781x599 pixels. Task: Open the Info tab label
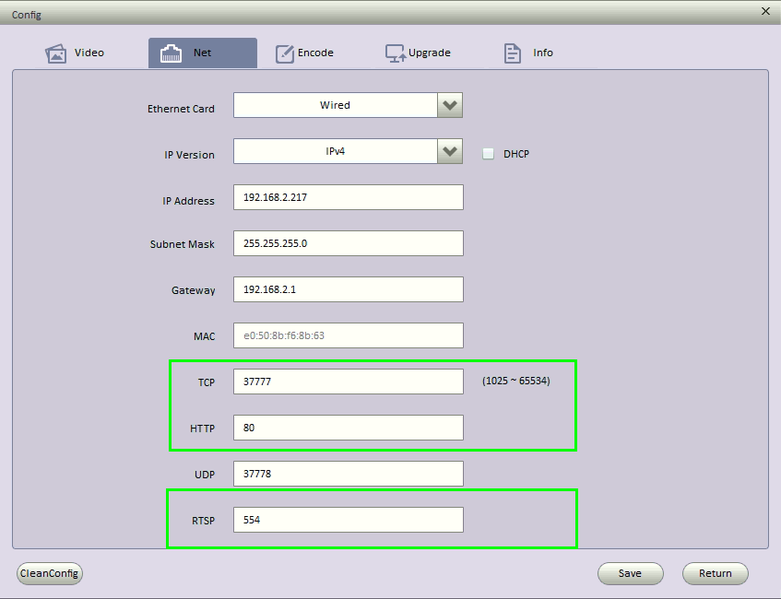543,53
